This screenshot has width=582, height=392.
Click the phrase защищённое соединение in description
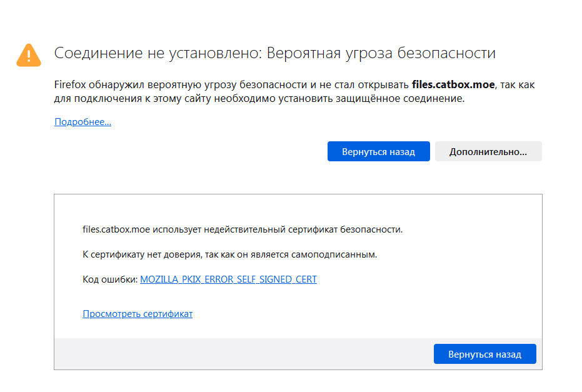click(399, 99)
